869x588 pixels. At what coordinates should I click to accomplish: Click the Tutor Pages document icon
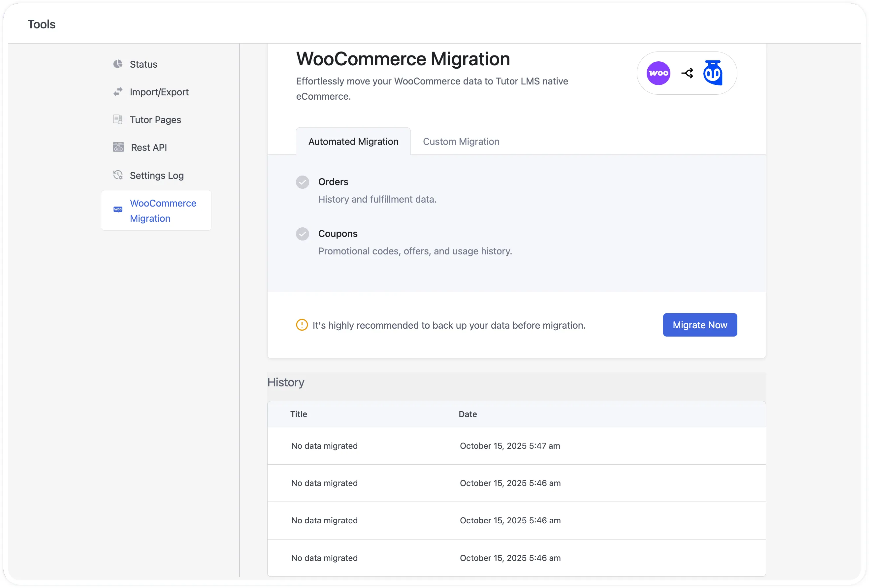point(118,119)
